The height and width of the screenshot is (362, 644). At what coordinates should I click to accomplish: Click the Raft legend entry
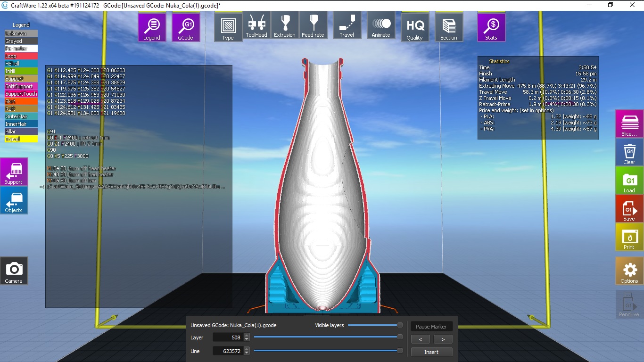pyautogui.click(x=21, y=109)
